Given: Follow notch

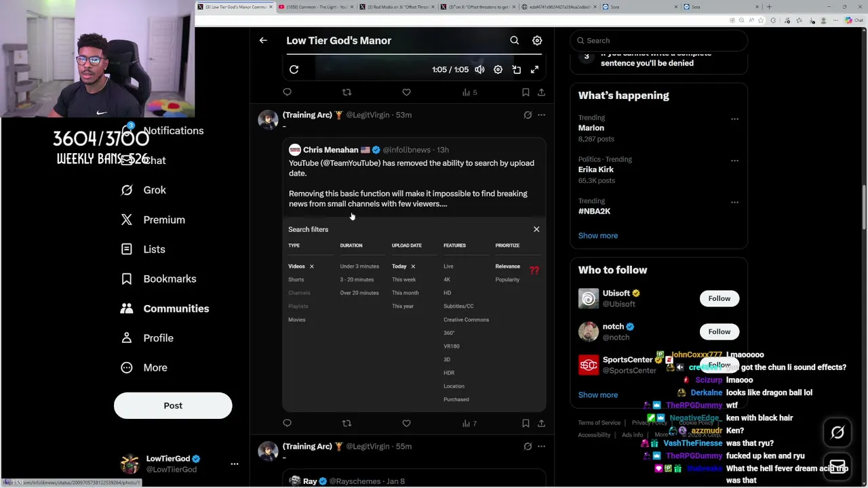Looking at the screenshot, I should (719, 332).
